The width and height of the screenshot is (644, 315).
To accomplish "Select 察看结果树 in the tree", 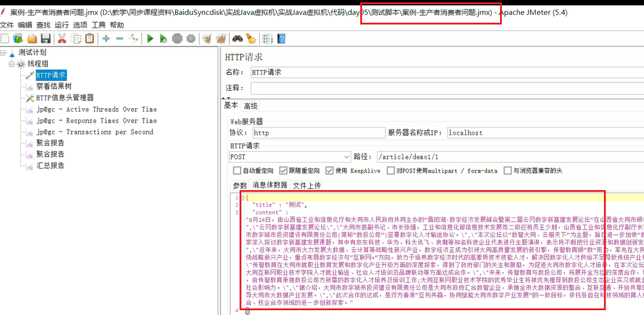I will (x=53, y=86).
